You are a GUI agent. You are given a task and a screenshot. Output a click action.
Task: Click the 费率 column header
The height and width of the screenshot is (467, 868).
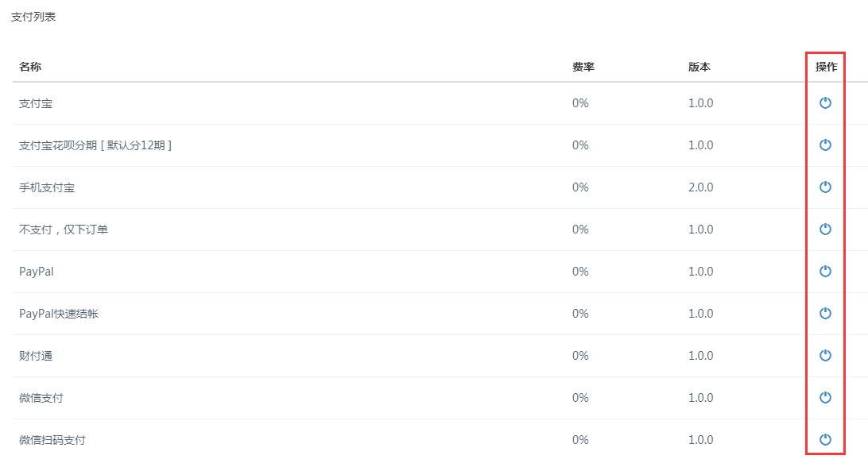[583, 67]
